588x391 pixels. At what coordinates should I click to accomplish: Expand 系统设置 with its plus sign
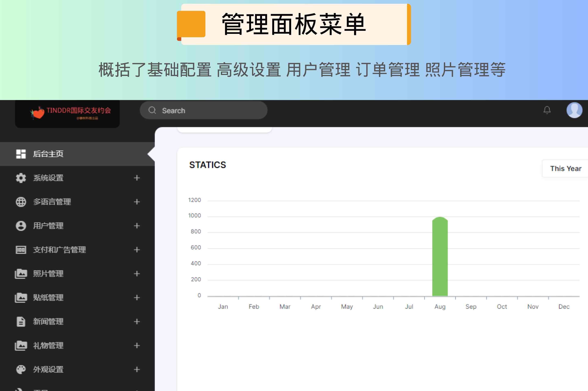click(x=137, y=178)
